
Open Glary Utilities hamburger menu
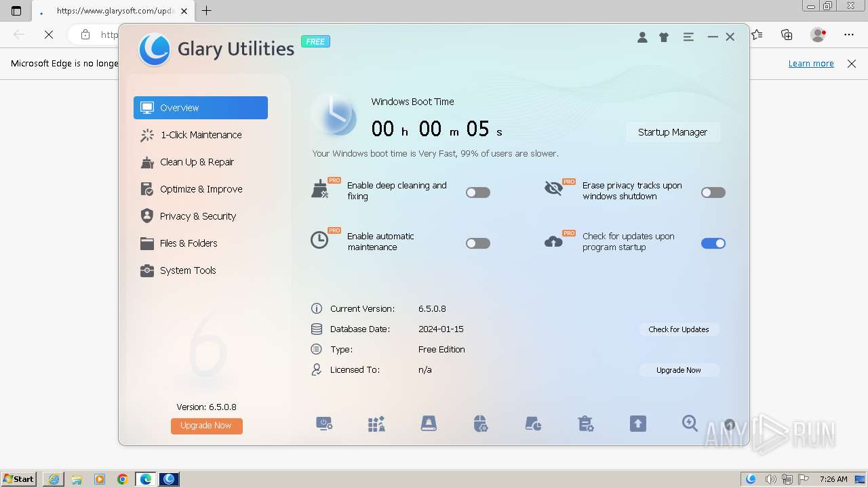[x=688, y=37]
